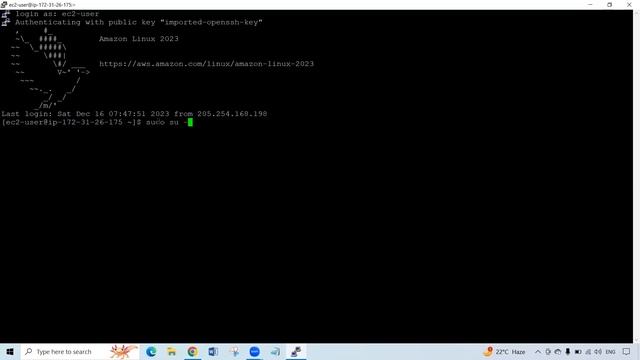Switch to Google Chrome in the taskbar

coord(192,351)
